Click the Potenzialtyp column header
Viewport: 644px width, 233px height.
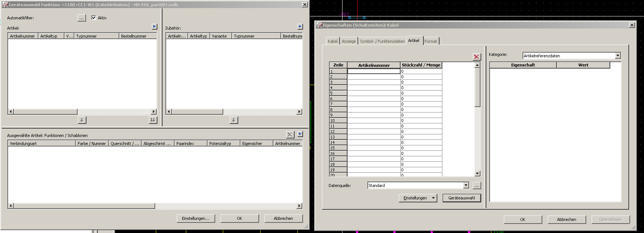(x=224, y=144)
